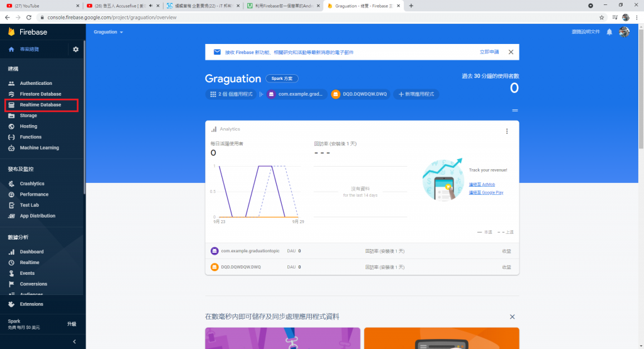Viewport: 644px width, 349px height.
Task: Click 立即申請 in email banner
Action: tap(489, 52)
